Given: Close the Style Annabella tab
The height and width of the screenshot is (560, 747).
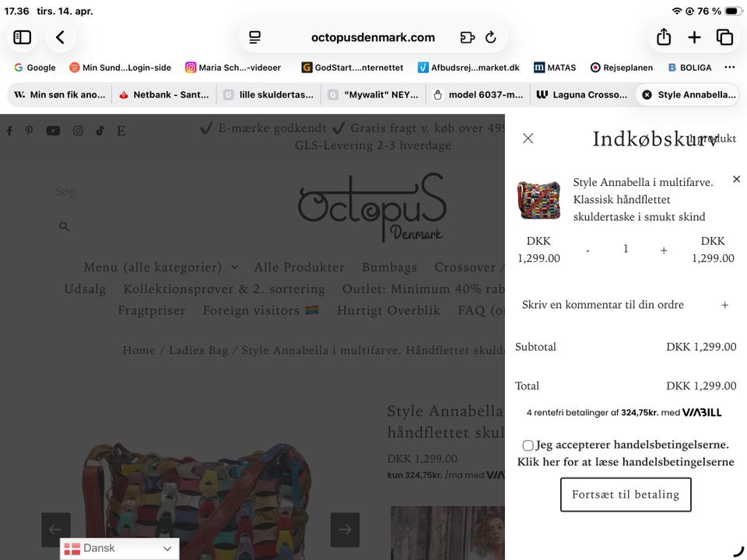Looking at the screenshot, I should coord(647,95).
